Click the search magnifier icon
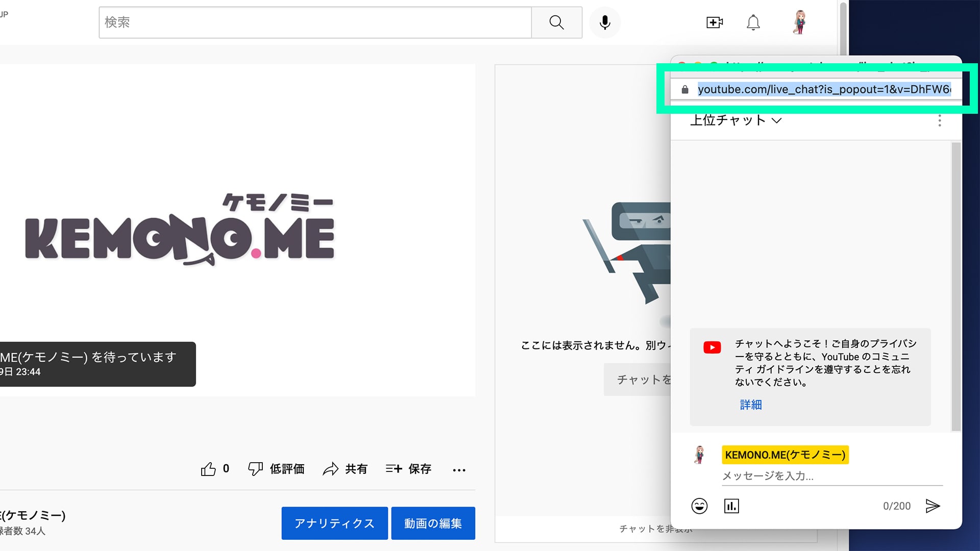Viewport: 980px width, 551px height. (x=556, y=22)
